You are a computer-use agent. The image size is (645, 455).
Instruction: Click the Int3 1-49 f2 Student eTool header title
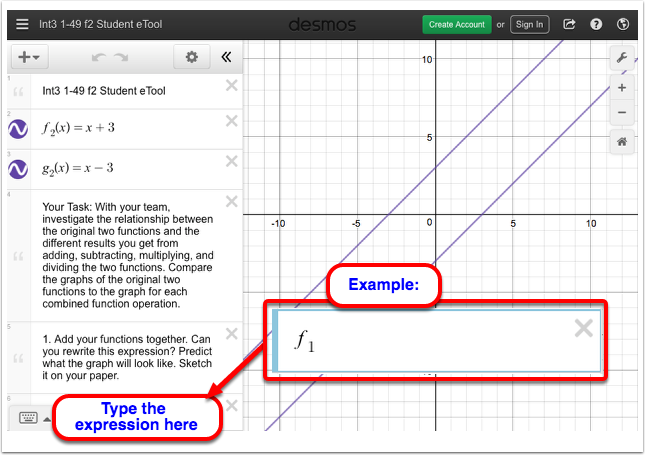(x=101, y=24)
